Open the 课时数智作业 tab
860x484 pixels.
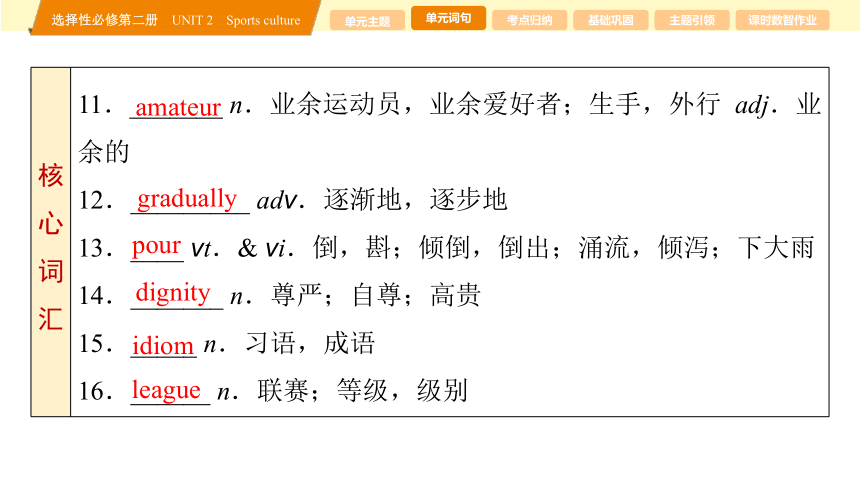[x=782, y=20]
